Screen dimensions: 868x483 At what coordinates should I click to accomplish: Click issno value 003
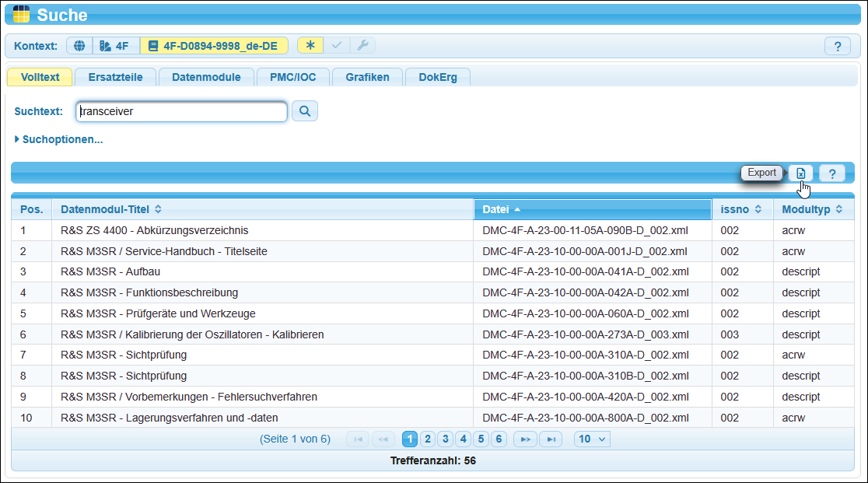click(730, 334)
